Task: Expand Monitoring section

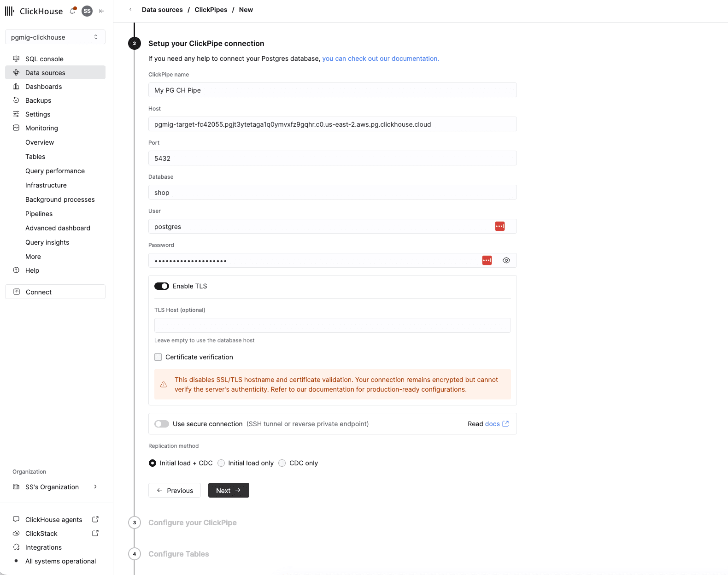Action: point(41,128)
